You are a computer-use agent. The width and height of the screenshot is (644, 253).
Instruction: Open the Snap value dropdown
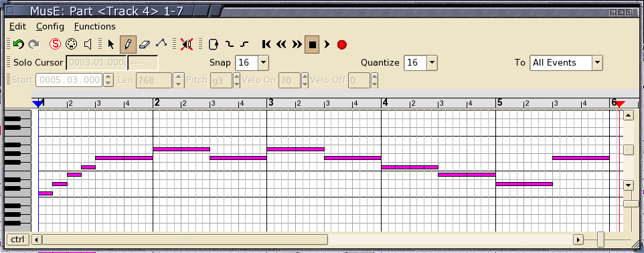tap(263, 63)
